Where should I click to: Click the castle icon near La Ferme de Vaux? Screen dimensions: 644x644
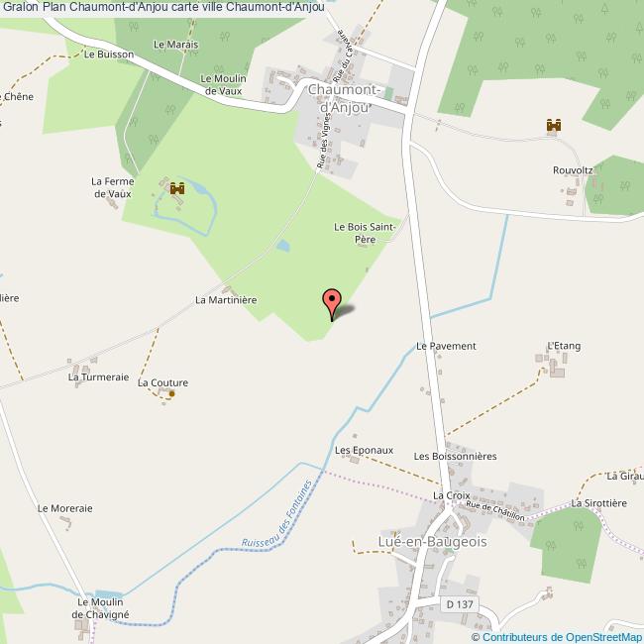177,188
